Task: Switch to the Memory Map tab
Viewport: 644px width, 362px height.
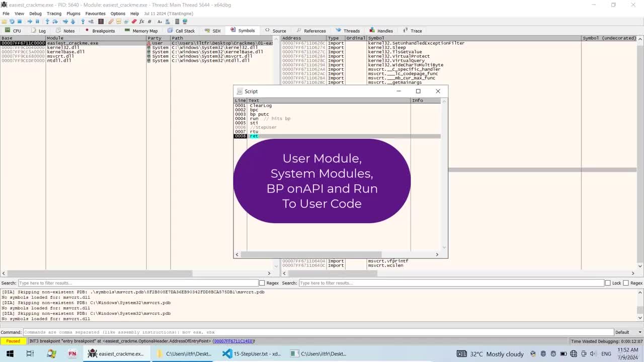Action: [141, 31]
